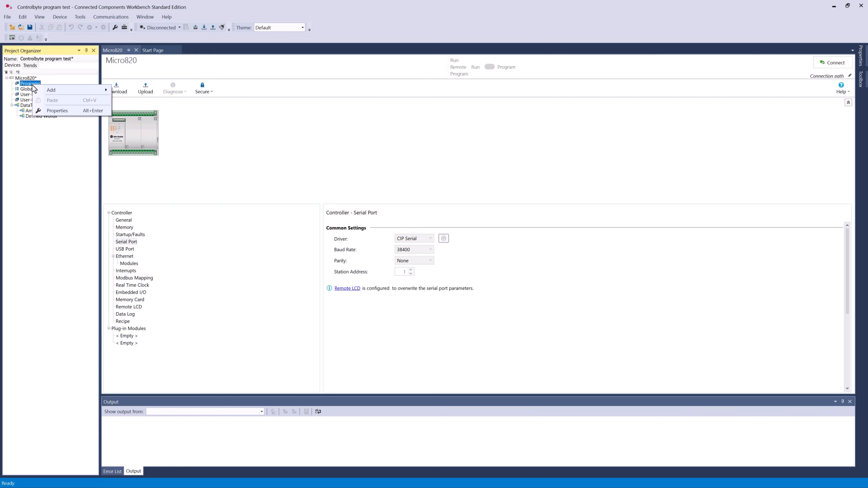868x488 pixels.
Task: Open the Communications menu
Action: click(111, 17)
